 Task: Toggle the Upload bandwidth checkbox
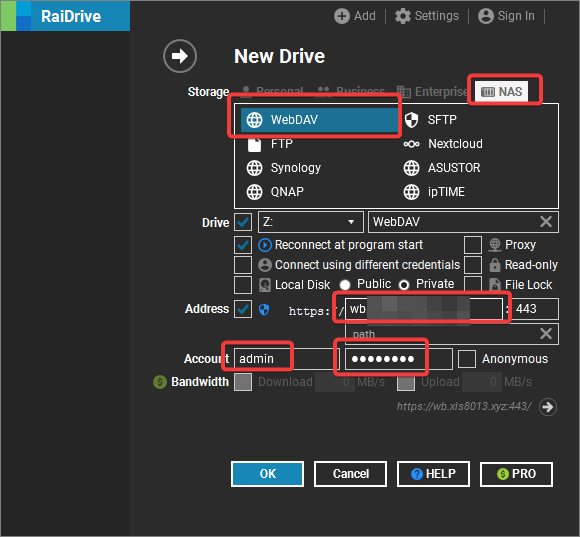[406, 382]
